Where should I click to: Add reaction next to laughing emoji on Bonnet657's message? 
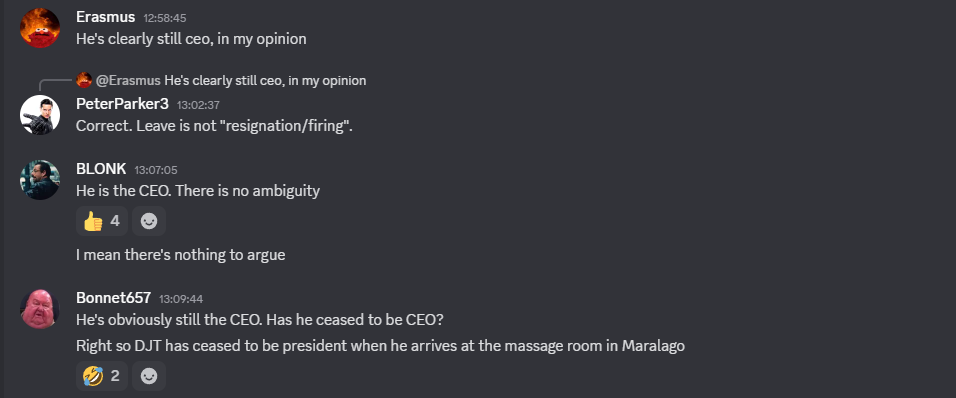pyautogui.click(x=149, y=376)
